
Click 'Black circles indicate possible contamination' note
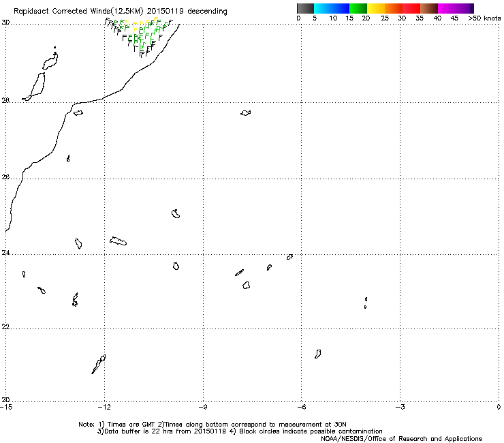311,431
